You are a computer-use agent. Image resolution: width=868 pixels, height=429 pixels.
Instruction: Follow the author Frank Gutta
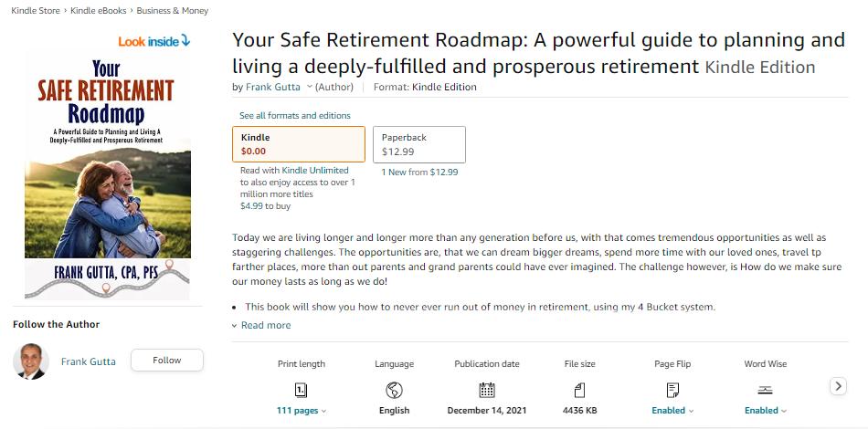point(167,361)
